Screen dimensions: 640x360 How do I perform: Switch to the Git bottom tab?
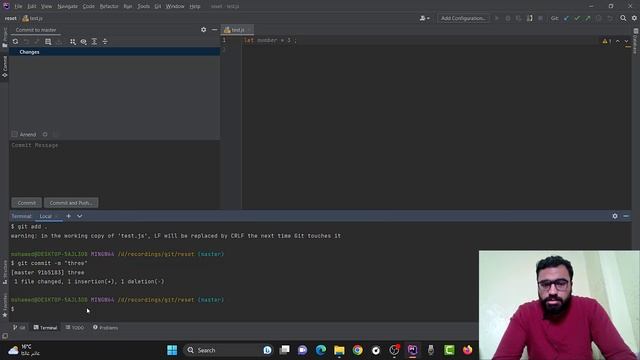[x=19, y=327]
